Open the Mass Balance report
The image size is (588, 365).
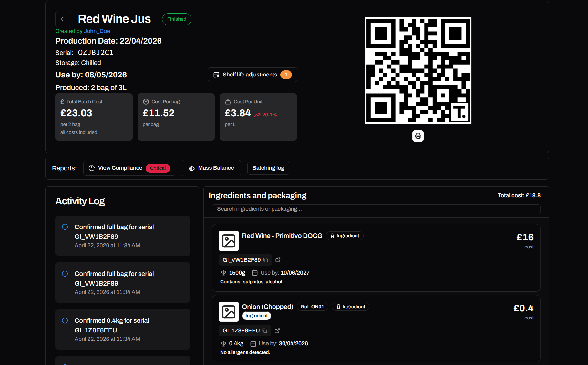(x=211, y=168)
